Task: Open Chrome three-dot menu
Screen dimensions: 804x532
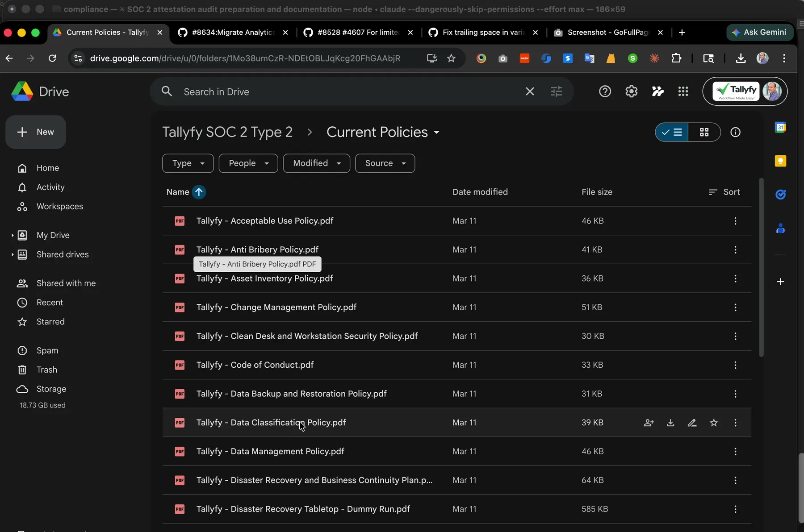Action: (x=784, y=58)
